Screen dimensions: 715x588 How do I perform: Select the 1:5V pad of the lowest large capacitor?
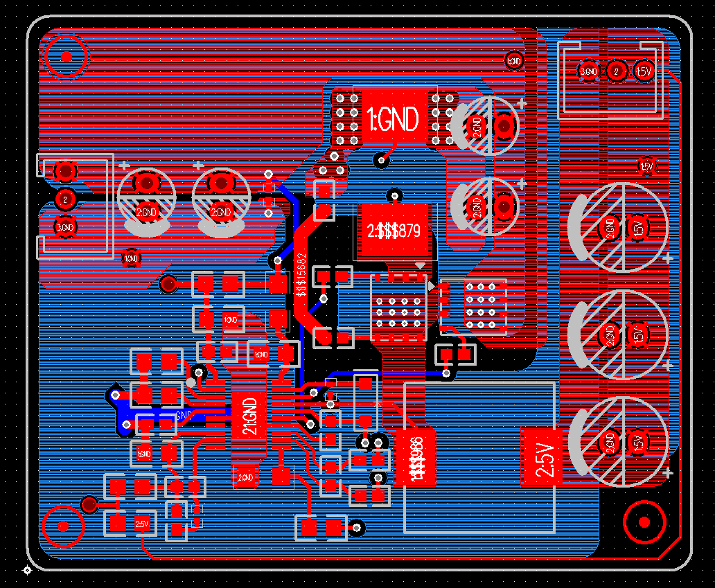(x=638, y=442)
